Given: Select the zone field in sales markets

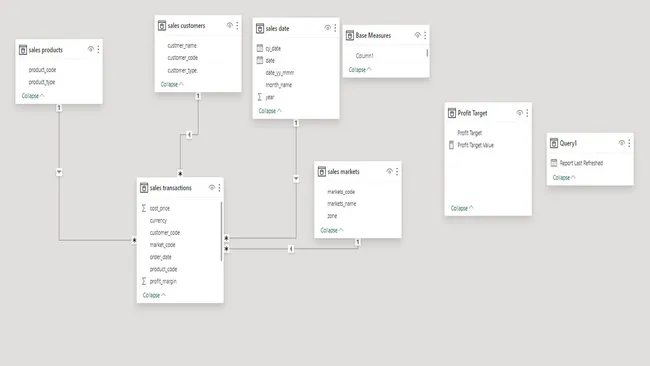Looking at the screenshot, I should point(332,216).
